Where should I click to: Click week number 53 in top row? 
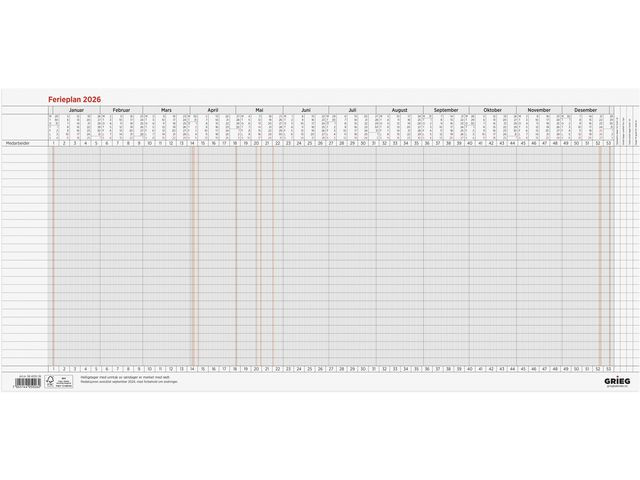click(x=609, y=143)
